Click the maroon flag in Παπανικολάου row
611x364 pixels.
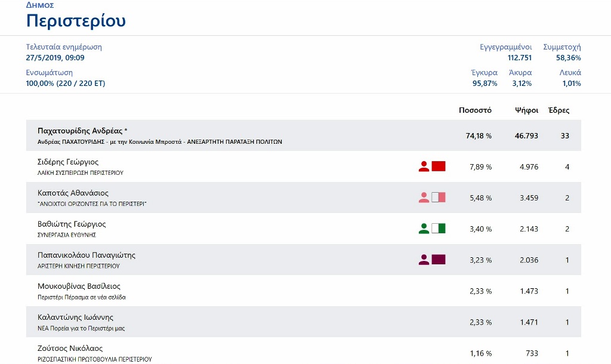[x=439, y=260]
